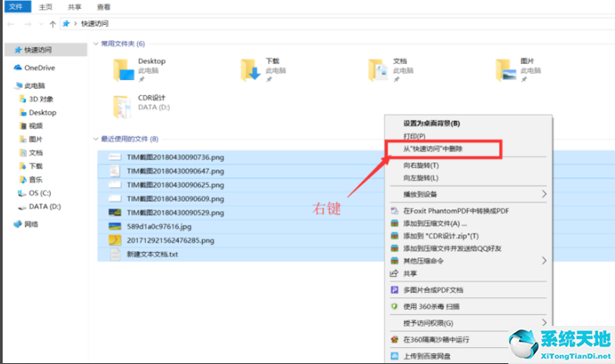Switch to the 主页 ribbon tab
Viewport: 615px width, 364px height.
tap(45, 7)
